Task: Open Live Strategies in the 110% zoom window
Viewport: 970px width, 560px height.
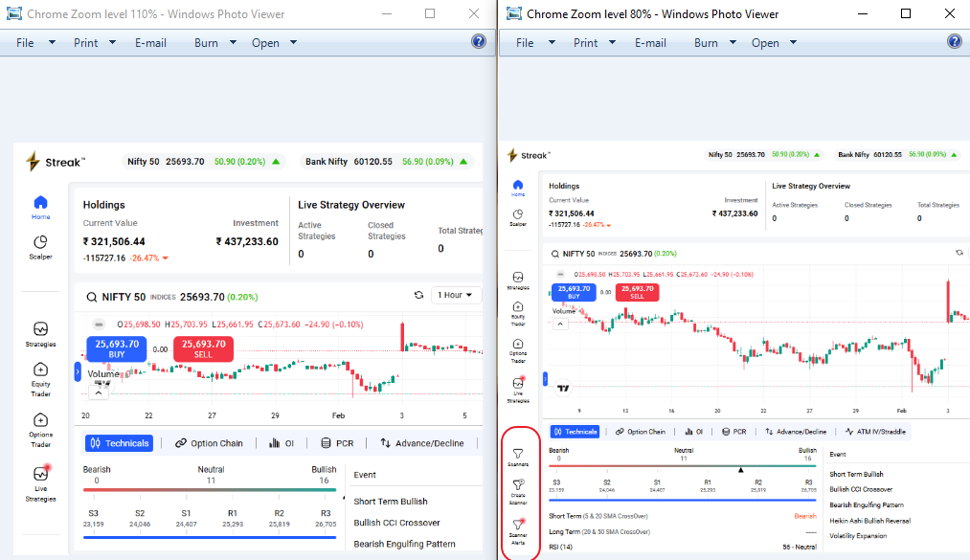Action: click(40, 474)
